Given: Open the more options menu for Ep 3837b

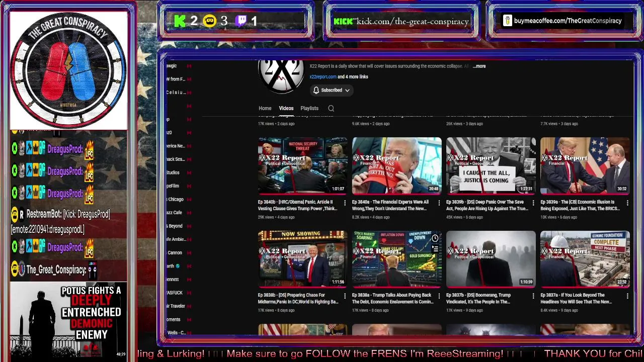Looking at the screenshot, I should [533, 296].
